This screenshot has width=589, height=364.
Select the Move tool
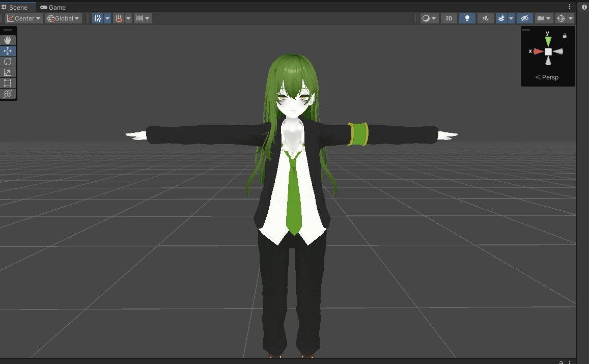coord(8,51)
